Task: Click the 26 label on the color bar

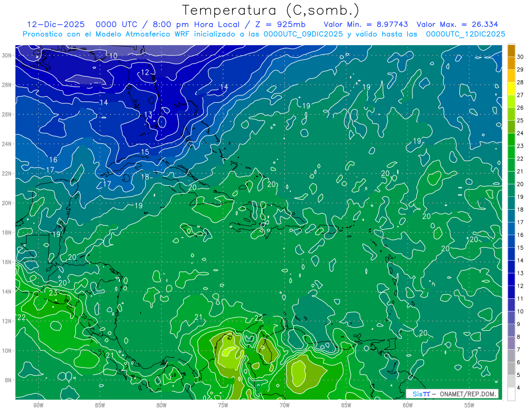Action: (x=520, y=107)
